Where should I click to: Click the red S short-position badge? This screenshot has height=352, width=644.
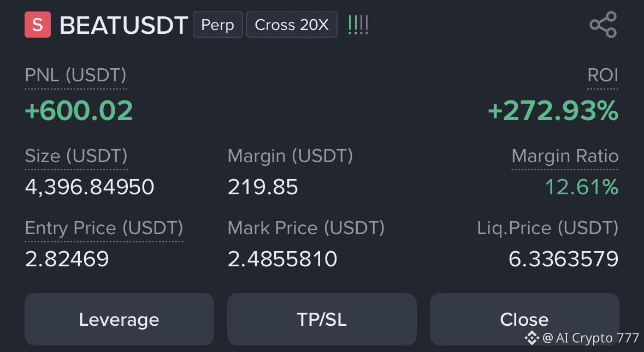point(38,25)
